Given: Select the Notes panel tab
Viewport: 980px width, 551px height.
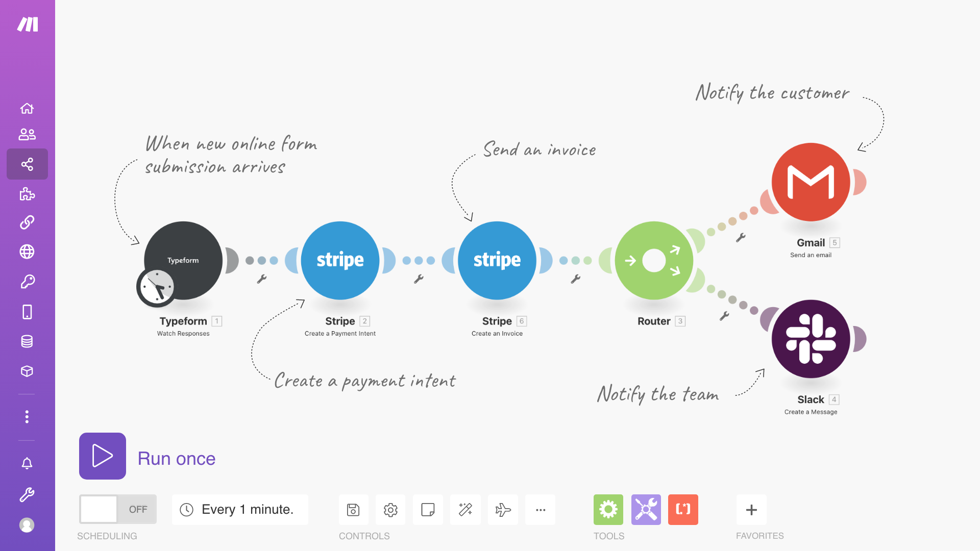Looking at the screenshot, I should pos(428,509).
